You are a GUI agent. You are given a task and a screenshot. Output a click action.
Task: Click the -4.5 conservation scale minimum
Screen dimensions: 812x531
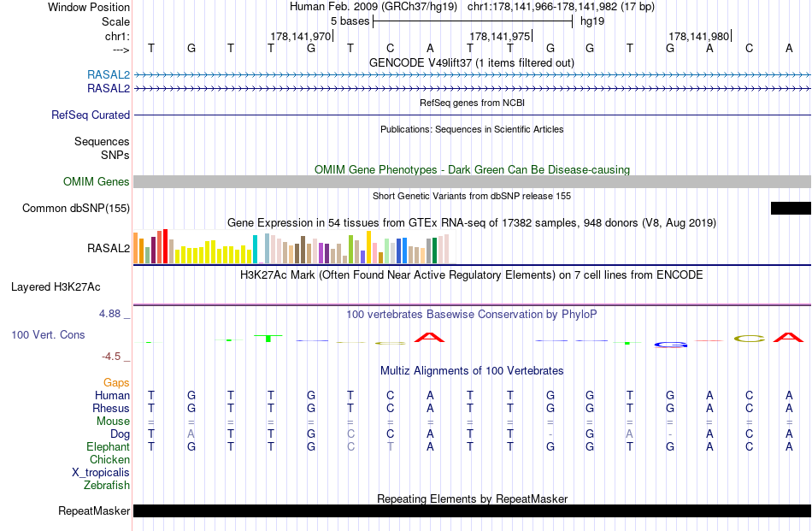pyautogui.click(x=111, y=357)
